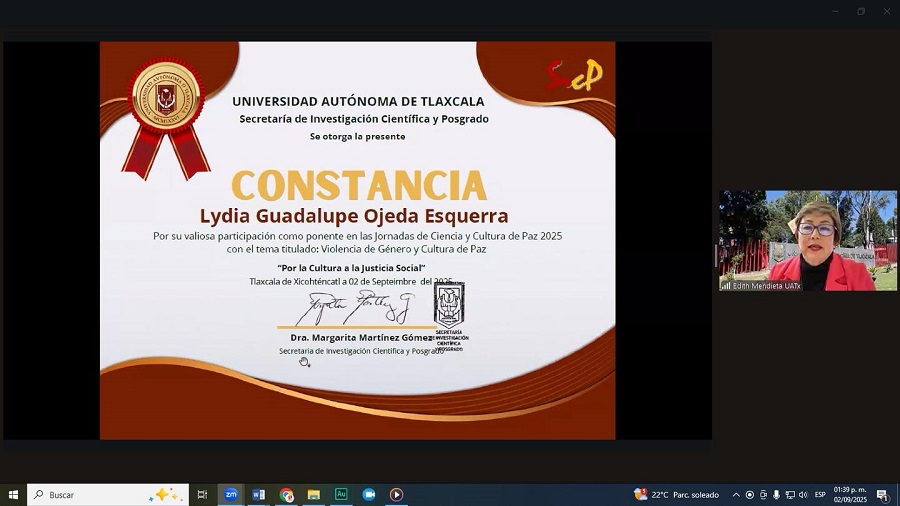This screenshot has height=506, width=900.
Task: Select Edith Mendieta's video thumbnail
Action: [x=808, y=240]
